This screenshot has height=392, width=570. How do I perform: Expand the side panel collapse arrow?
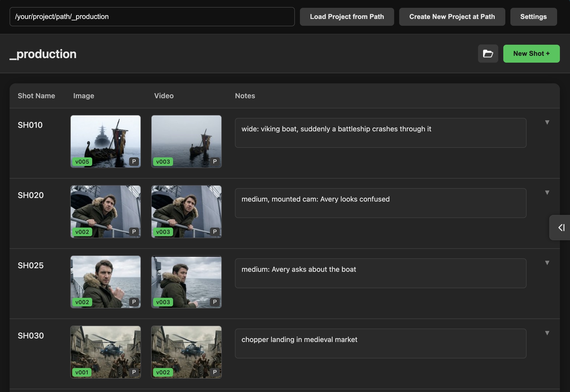click(561, 228)
